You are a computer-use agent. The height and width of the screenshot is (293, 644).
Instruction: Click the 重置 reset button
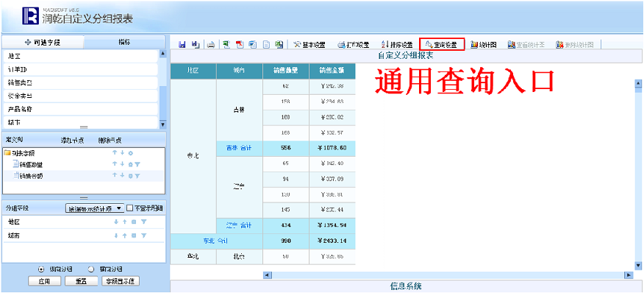point(81,281)
